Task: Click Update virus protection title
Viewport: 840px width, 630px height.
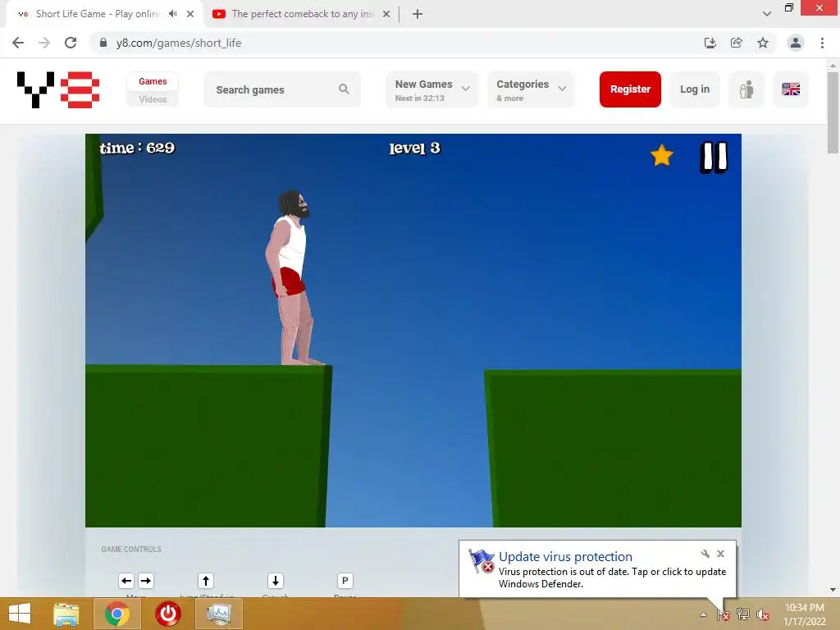Action: tap(565, 557)
